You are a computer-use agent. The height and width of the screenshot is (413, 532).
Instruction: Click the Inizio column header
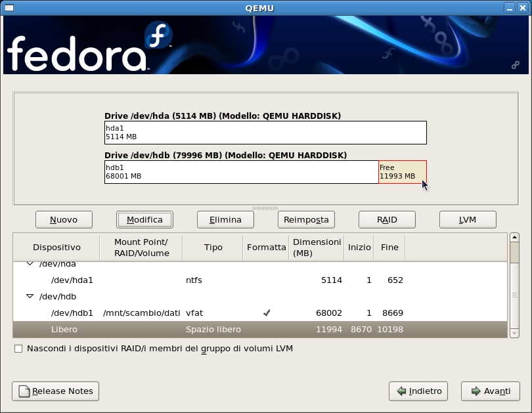pyautogui.click(x=359, y=247)
